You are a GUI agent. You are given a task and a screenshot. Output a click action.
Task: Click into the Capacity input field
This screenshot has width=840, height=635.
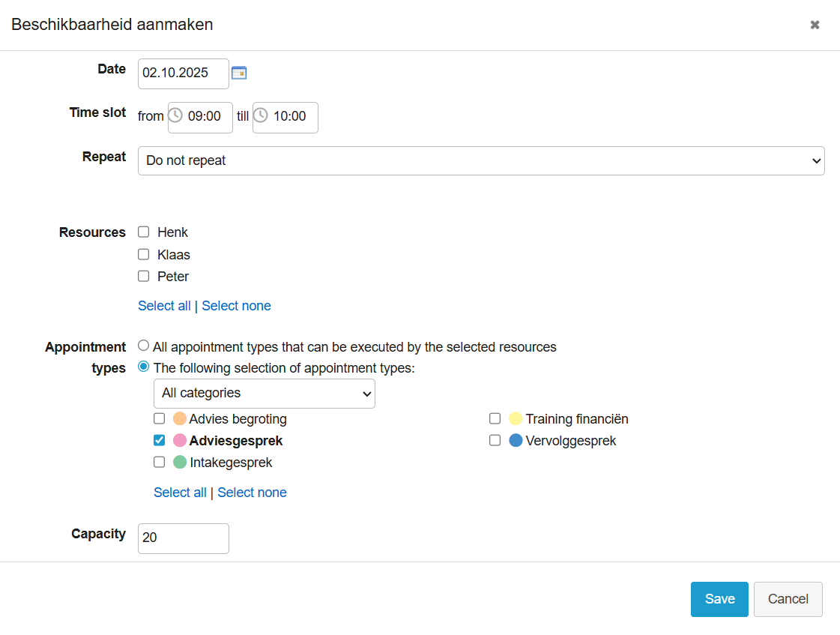coord(184,538)
